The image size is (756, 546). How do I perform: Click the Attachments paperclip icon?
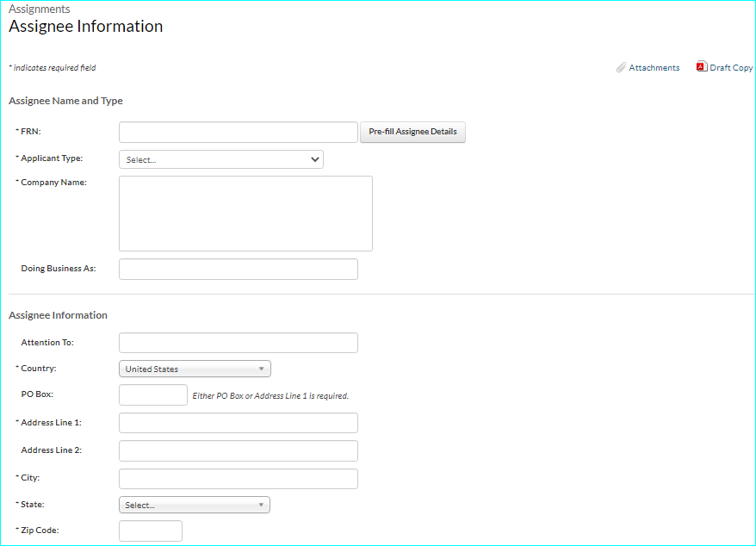click(x=621, y=68)
